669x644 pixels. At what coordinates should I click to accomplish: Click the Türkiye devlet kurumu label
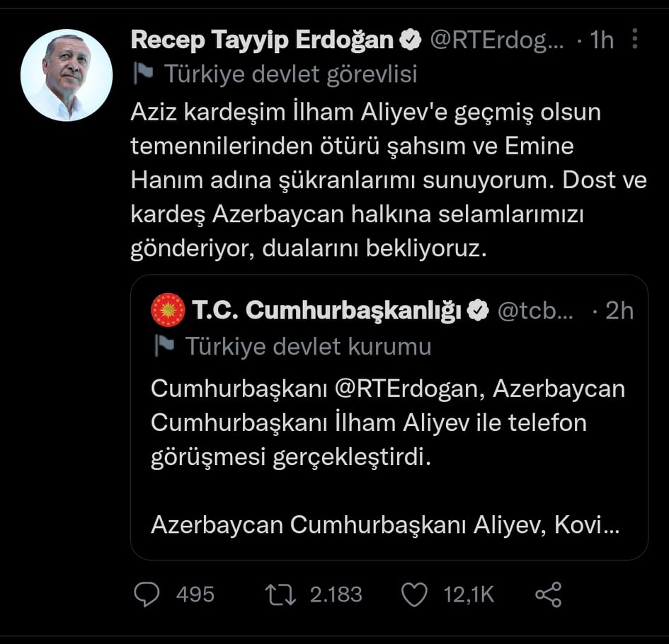click(308, 346)
